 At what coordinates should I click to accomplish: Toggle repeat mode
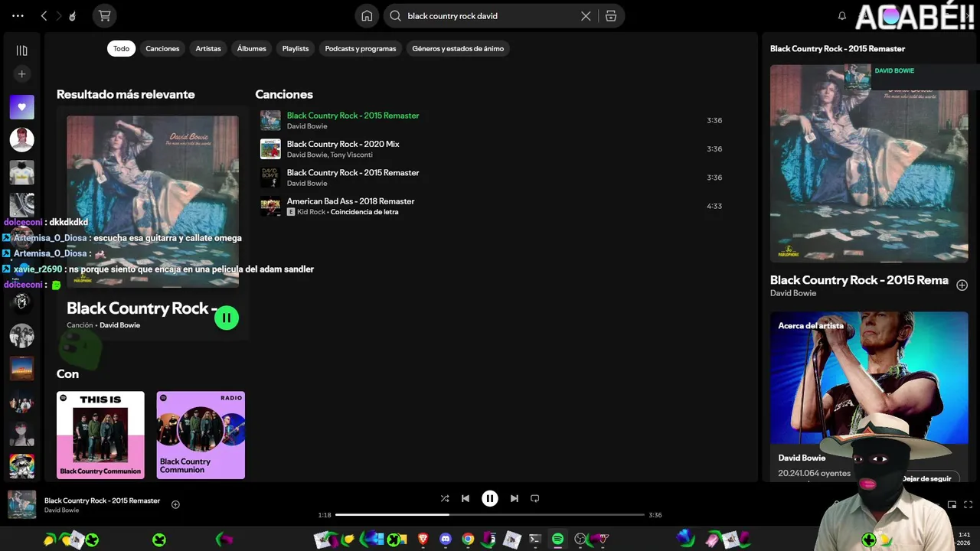pos(535,498)
